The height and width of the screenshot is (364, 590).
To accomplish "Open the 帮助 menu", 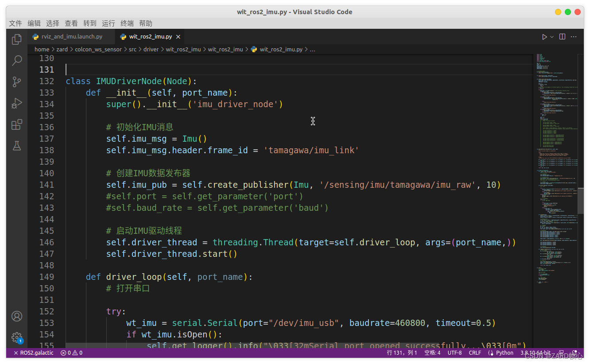I will coord(145,23).
